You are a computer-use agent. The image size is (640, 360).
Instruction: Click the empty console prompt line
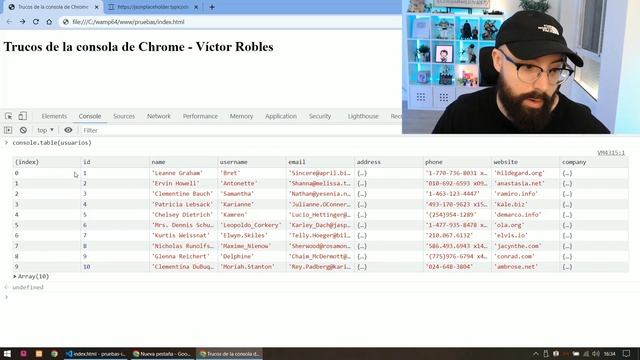[320, 297]
